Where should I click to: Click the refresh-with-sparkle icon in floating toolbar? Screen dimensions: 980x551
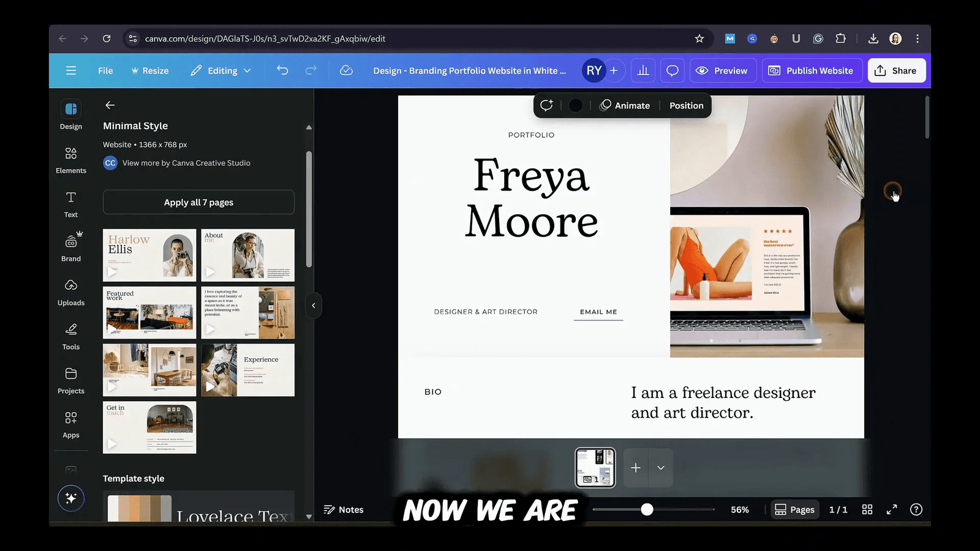tap(546, 105)
